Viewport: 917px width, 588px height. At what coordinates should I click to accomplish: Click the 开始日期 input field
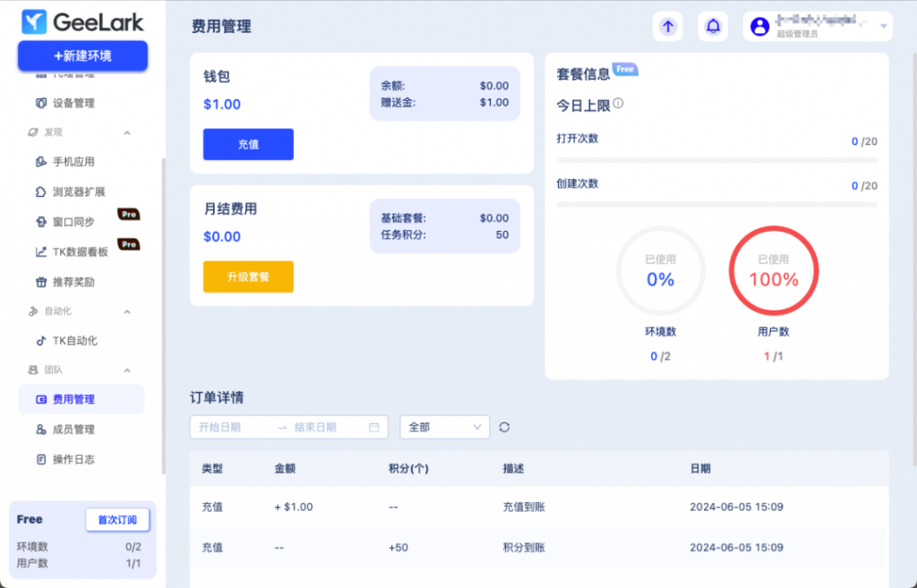233,428
